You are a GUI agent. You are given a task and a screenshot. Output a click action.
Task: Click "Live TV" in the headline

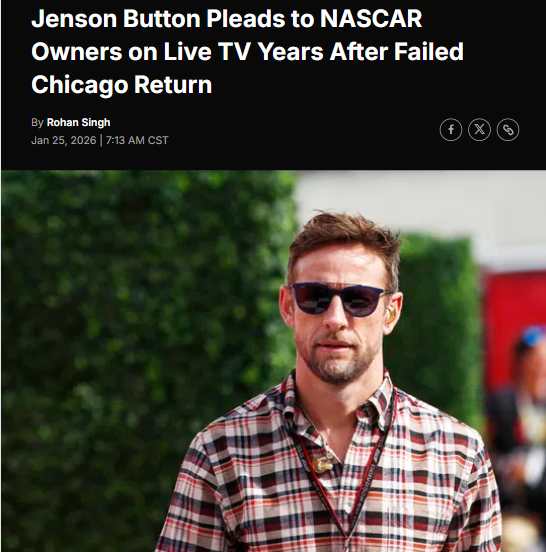click(x=207, y=52)
